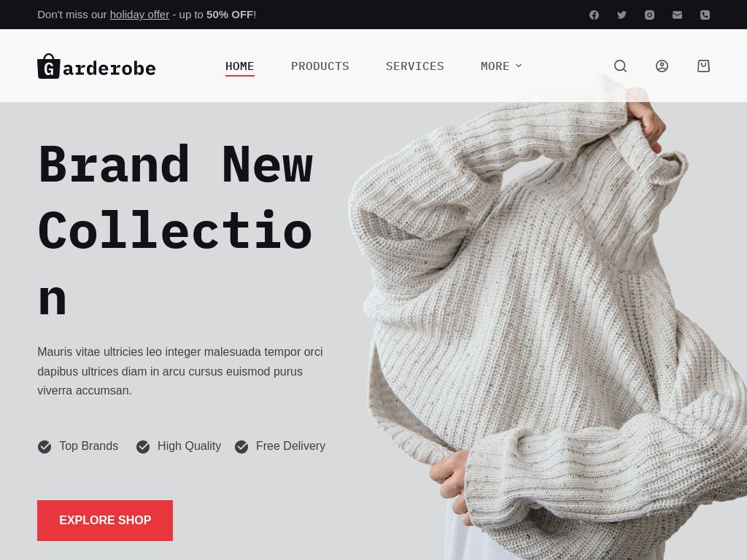Open the SERVICES menu item
The width and height of the screenshot is (747, 560).
pos(415,66)
